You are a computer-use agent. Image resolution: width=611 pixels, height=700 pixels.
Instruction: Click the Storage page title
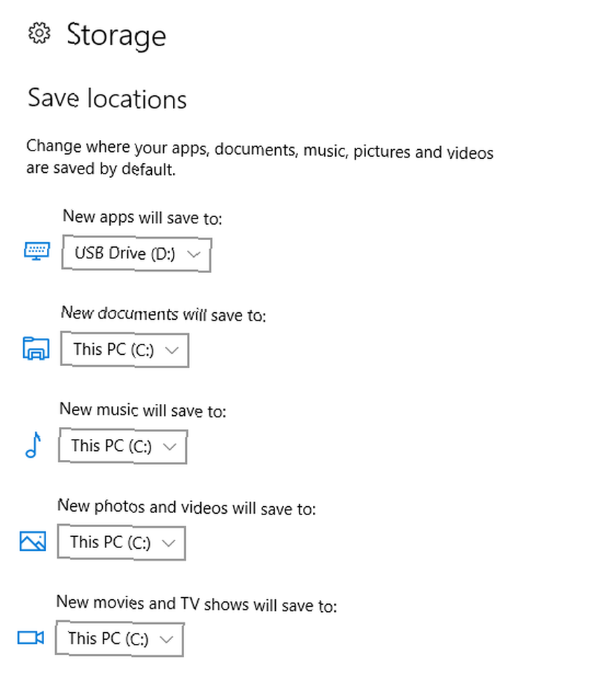pos(116,35)
